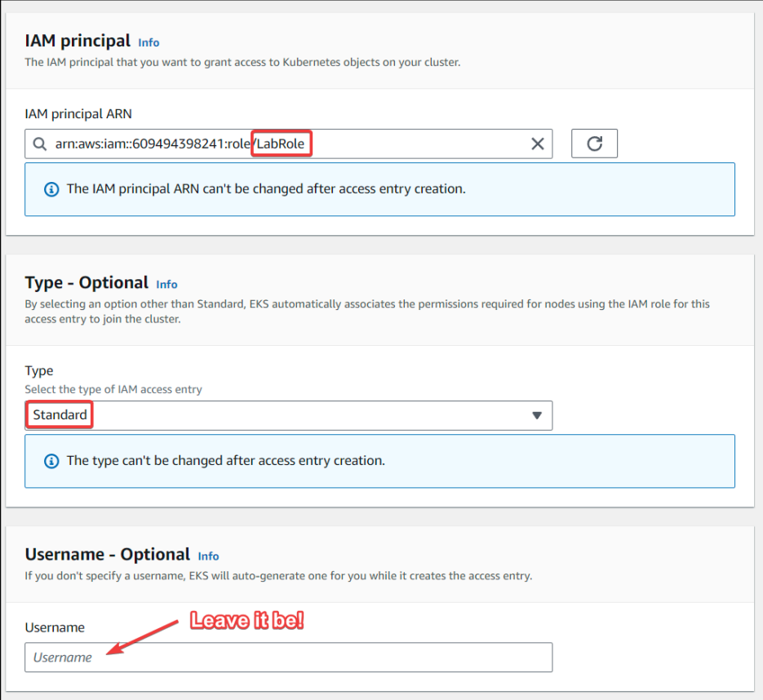The width and height of the screenshot is (763, 700).
Task: Click the 'IAM principal' section heading
Action: click(78, 41)
